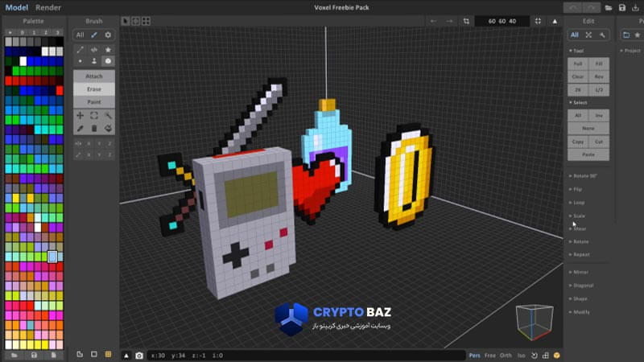Choose the color picker eyedropper tool
The width and height of the screenshot is (644, 362).
pyautogui.click(x=80, y=129)
